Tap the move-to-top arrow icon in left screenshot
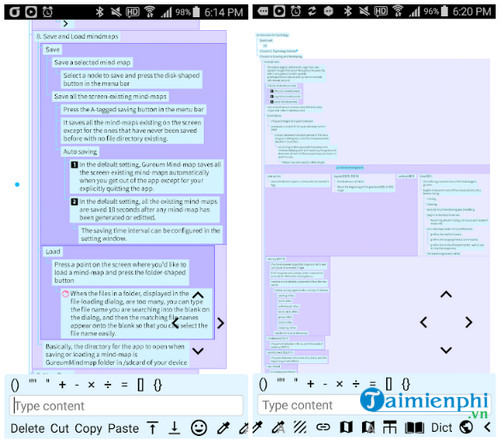Viewport: 500px width, 443px height. pyautogui.click(x=152, y=428)
